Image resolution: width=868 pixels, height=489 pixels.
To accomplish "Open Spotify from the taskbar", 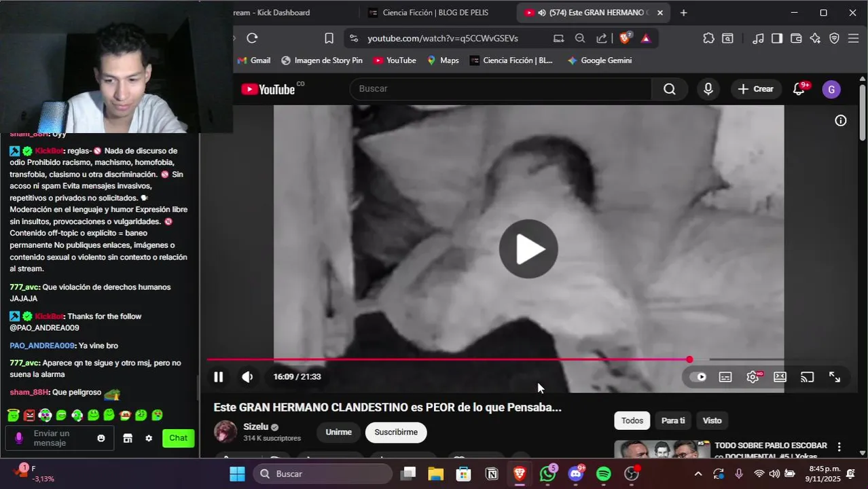I will coord(603,473).
